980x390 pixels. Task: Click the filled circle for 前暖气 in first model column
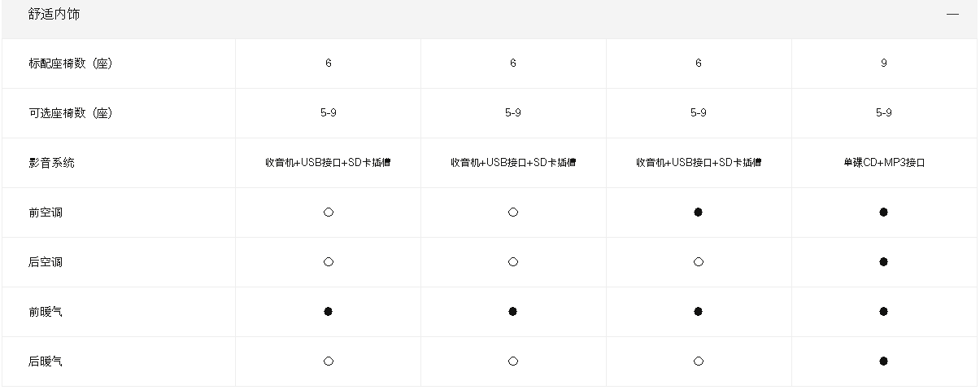(x=329, y=312)
